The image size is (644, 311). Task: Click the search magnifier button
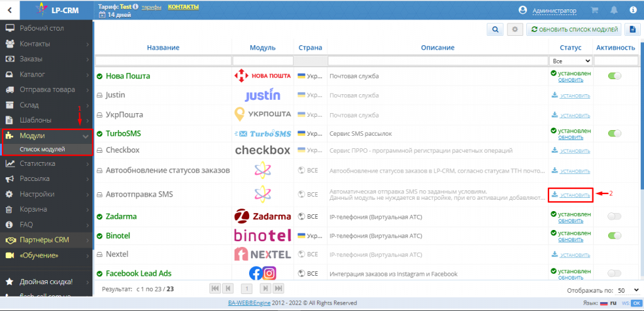pyautogui.click(x=496, y=30)
